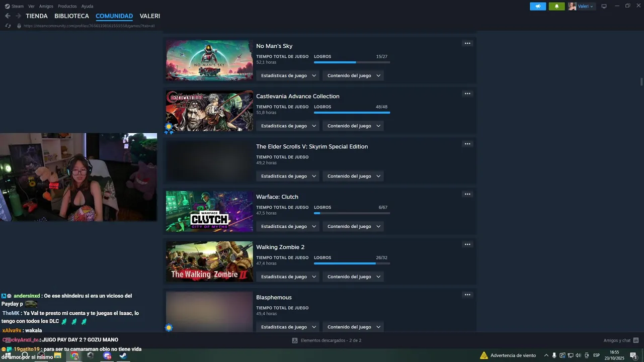Expand Estadísticas de juego for Blasphemous
The height and width of the screenshot is (362, 644).
pyautogui.click(x=288, y=327)
